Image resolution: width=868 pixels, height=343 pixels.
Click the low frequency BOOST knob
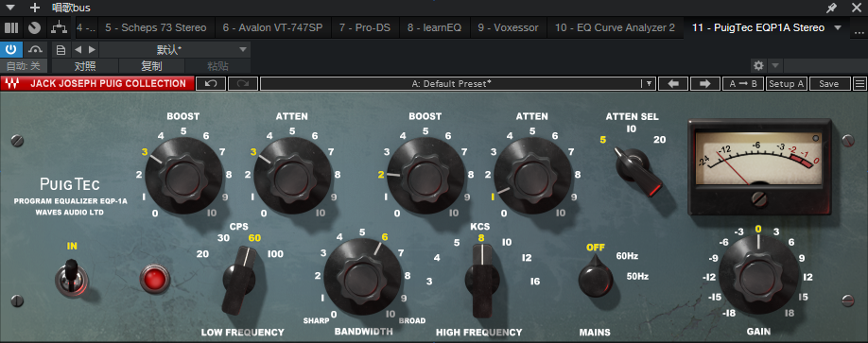[x=183, y=177]
